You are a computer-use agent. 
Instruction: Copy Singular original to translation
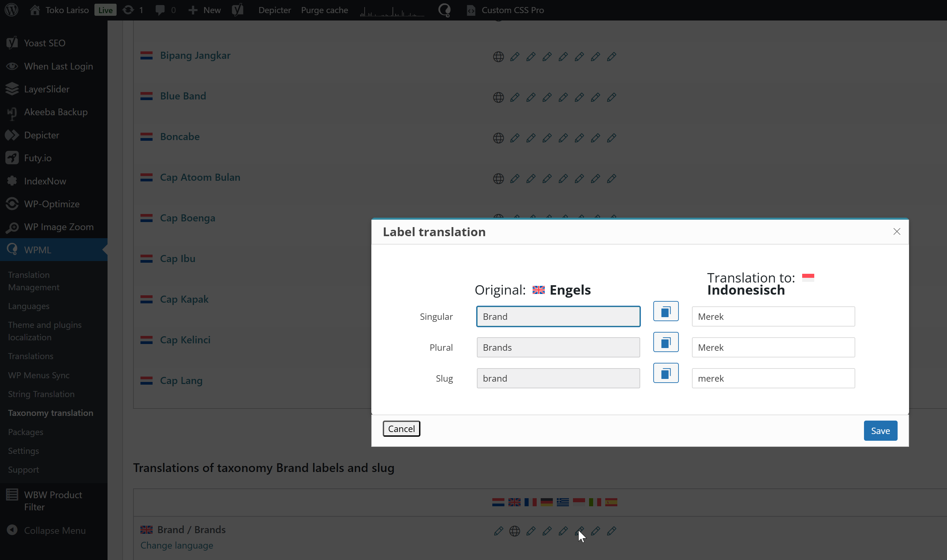pos(666,311)
